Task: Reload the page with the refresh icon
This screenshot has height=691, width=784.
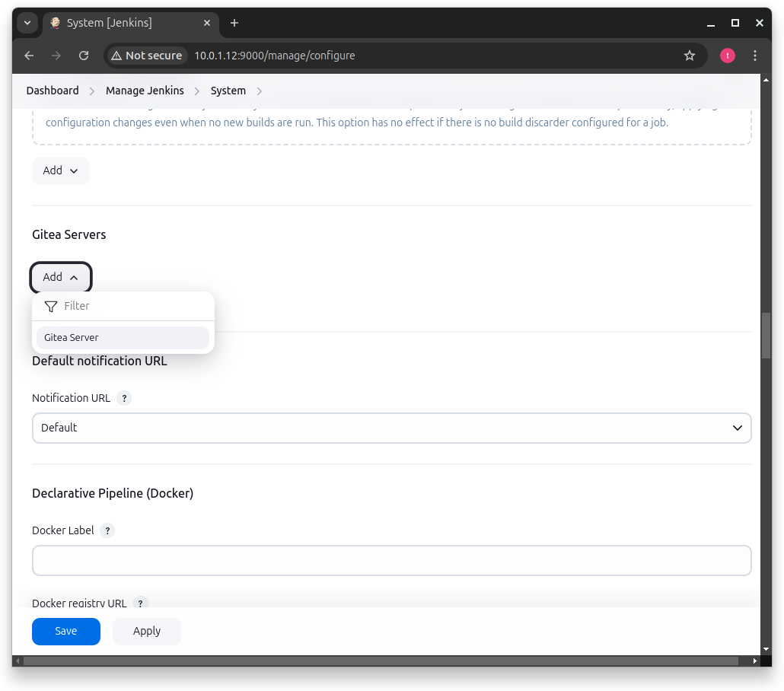Action: coord(84,55)
